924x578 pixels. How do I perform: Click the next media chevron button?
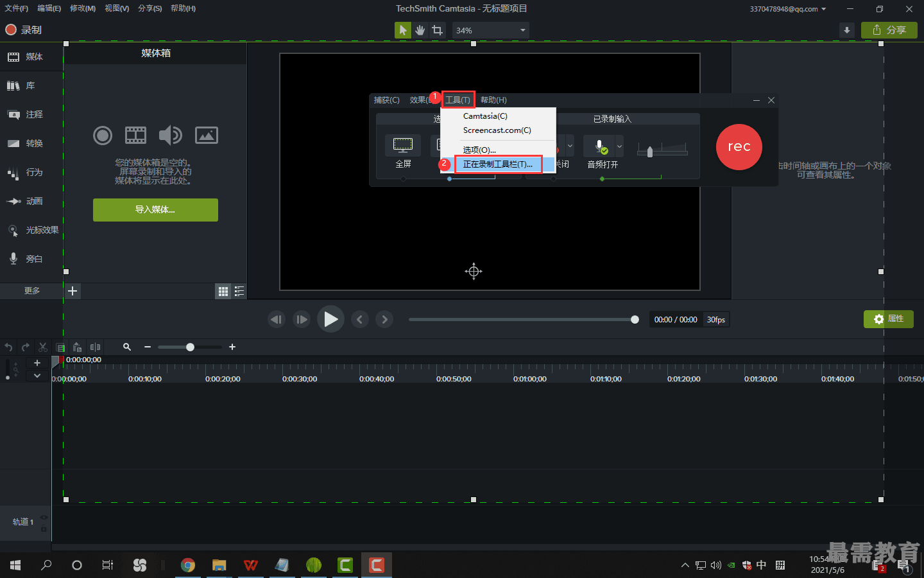coord(384,319)
